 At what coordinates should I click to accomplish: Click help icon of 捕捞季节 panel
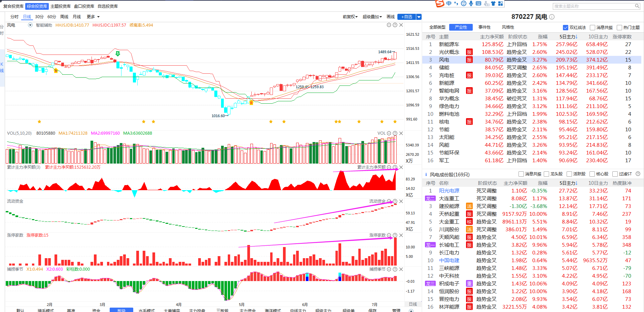tap(395, 269)
